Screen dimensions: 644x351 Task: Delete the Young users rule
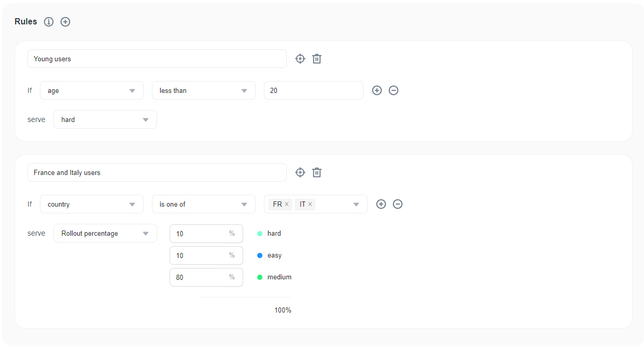pyautogui.click(x=317, y=59)
